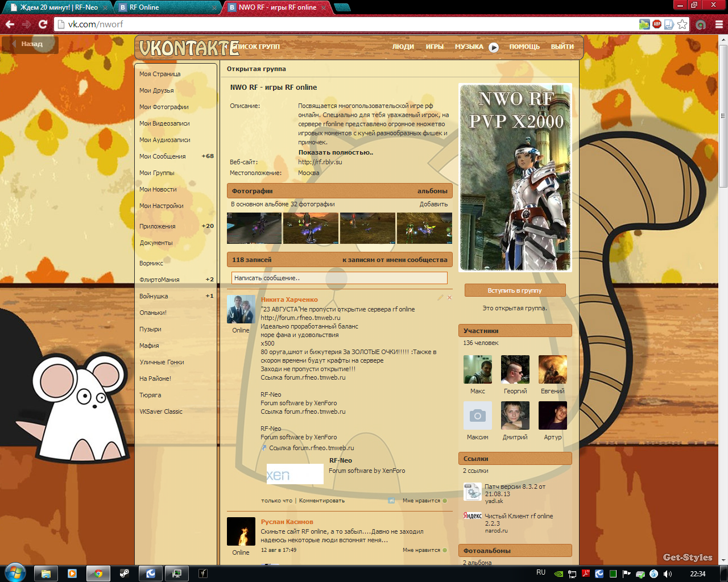This screenshot has height=582, width=728.
Task: Open member Георгий's avatar
Action: tap(515, 369)
